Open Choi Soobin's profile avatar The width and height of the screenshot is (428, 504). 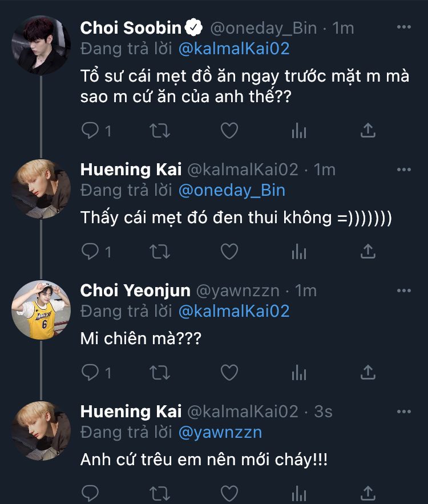(x=41, y=46)
